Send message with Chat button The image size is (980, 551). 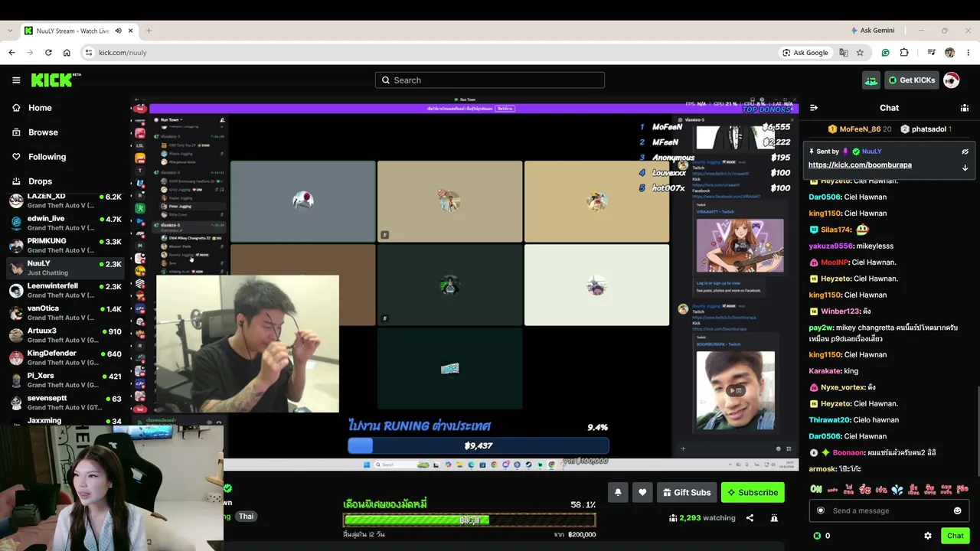pos(955,536)
